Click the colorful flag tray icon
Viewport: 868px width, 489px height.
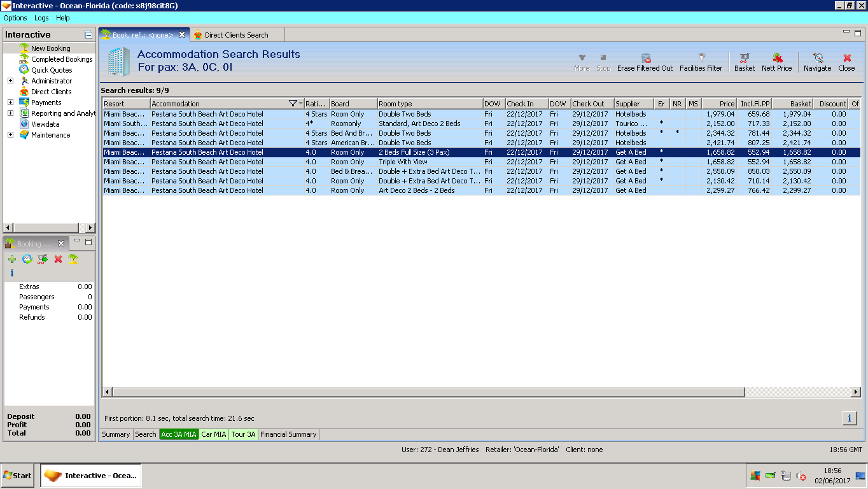[x=755, y=476]
